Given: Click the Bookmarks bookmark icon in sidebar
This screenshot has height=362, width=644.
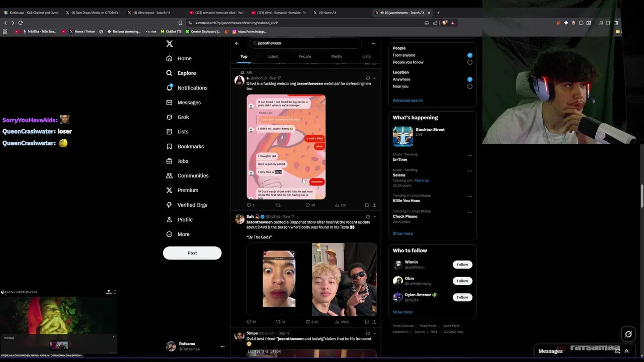Looking at the screenshot, I should (x=169, y=146).
